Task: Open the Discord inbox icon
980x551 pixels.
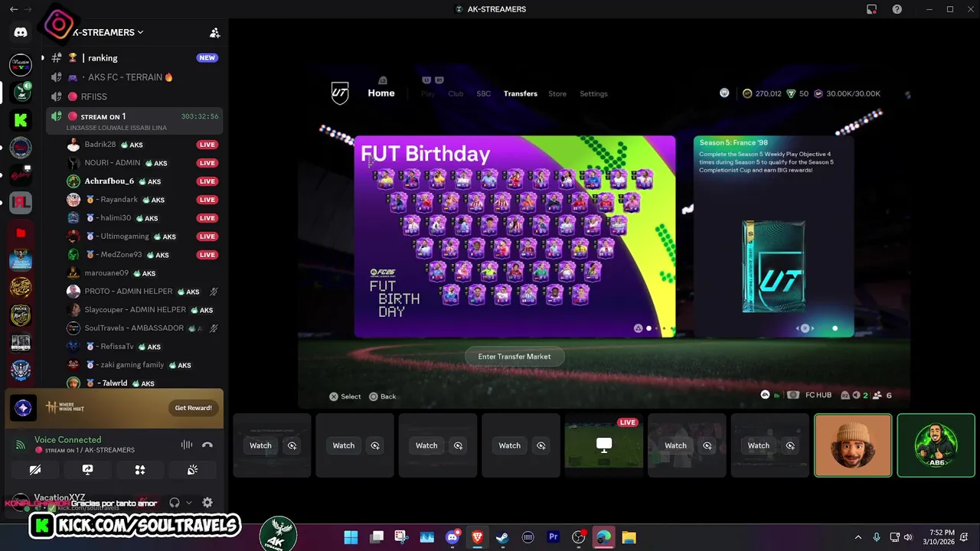Action: (871, 9)
